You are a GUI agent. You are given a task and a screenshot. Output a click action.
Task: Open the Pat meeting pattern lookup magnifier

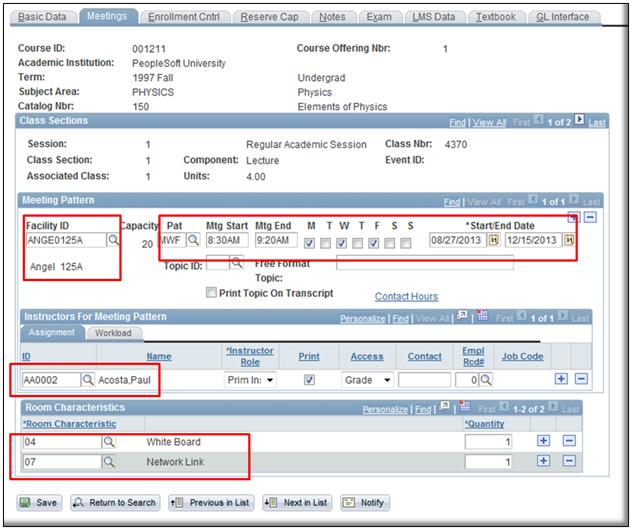pyautogui.click(x=193, y=240)
